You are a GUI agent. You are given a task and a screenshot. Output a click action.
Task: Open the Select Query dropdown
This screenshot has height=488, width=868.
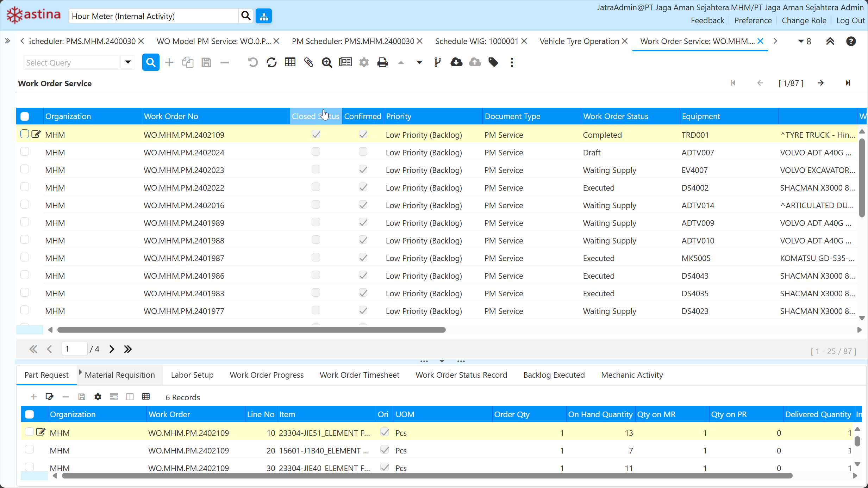point(128,62)
